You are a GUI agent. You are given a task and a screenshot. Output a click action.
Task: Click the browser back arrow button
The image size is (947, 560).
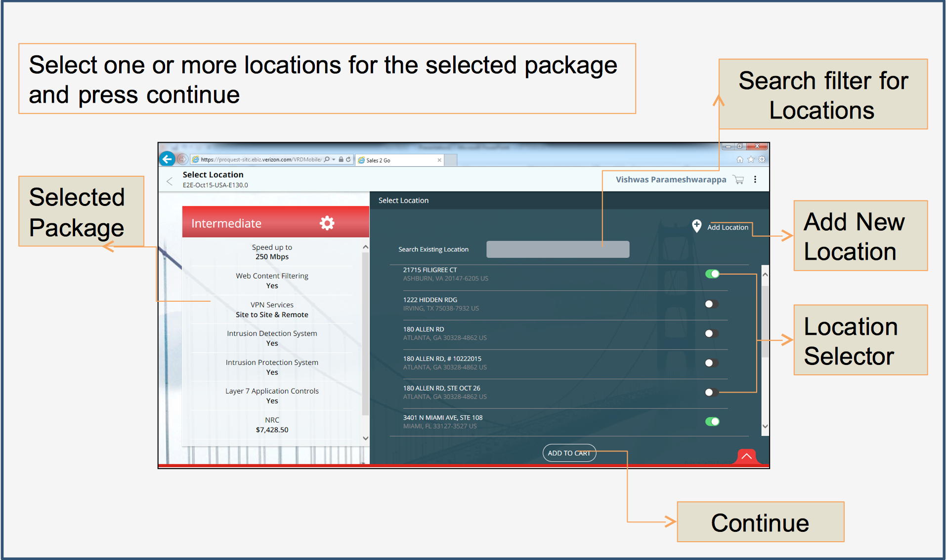click(167, 159)
